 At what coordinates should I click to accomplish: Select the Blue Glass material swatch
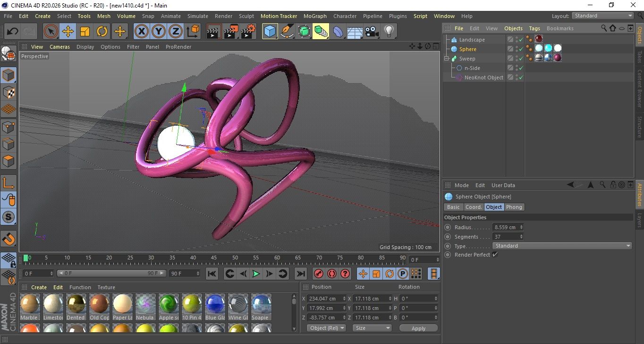click(215, 303)
